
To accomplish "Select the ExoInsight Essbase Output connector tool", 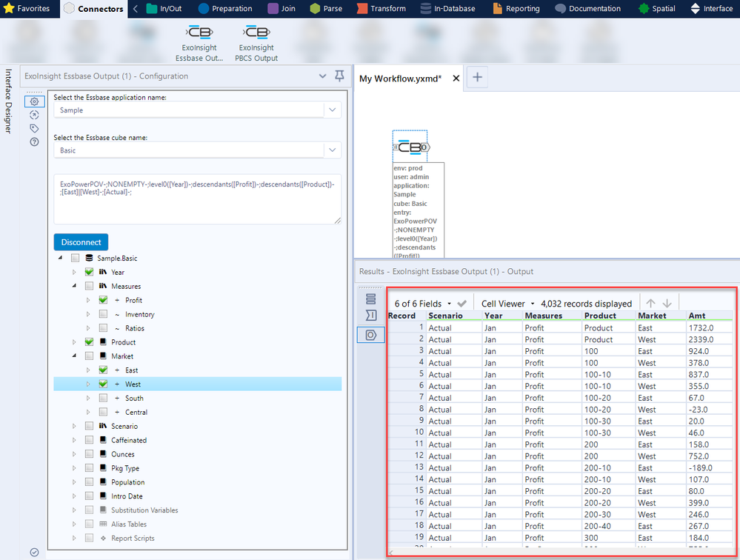I will pos(199,44).
